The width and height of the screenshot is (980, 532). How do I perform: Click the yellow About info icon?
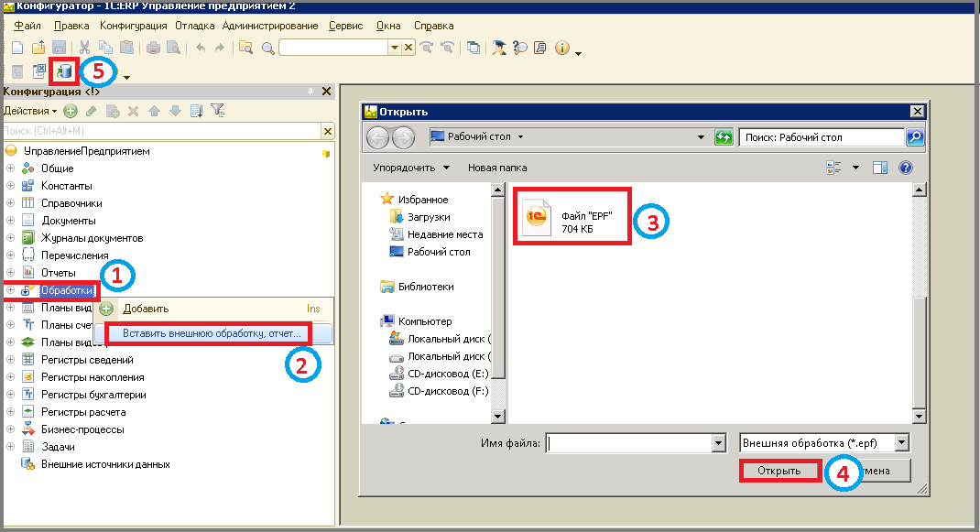click(x=562, y=48)
